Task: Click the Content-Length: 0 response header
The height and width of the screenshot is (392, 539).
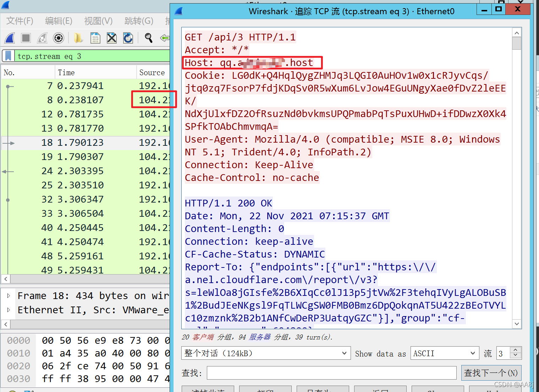Action: pyautogui.click(x=235, y=229)
